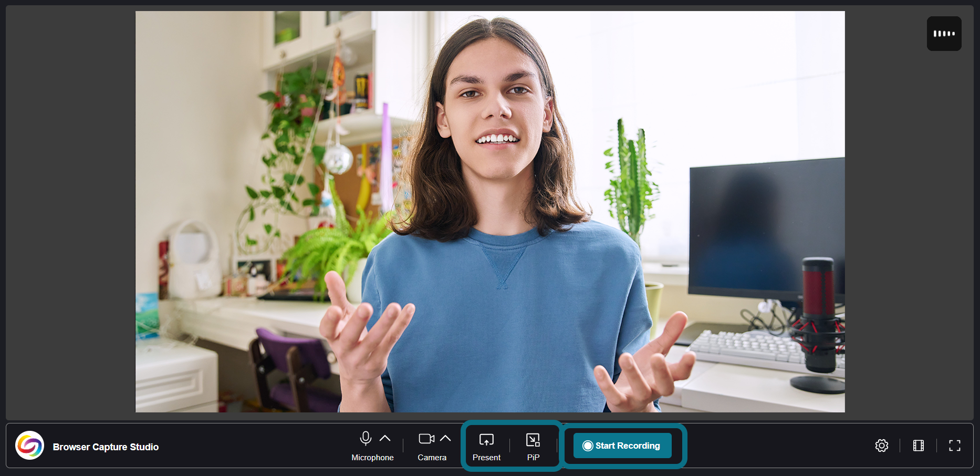This screenshot has width=980, height=476.
Task: Click the Browser Capture Studio logo
Action: point(30,446)
